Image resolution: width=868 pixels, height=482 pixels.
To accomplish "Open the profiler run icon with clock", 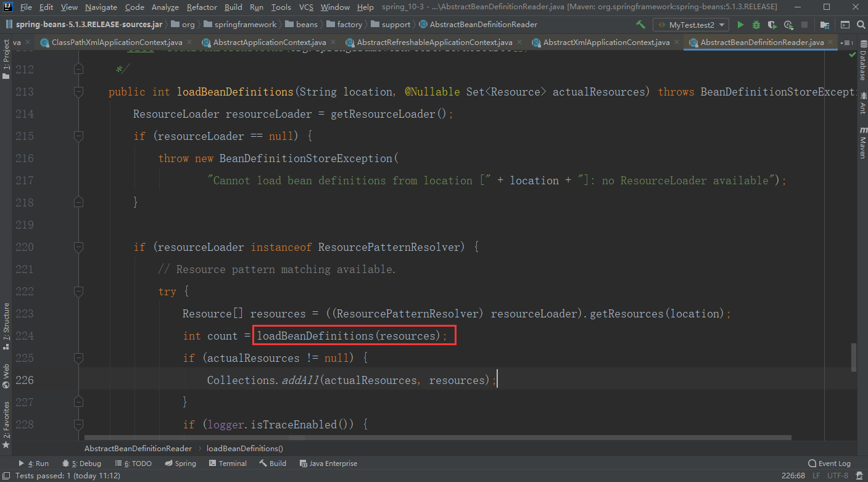I will tap(788, 25).
